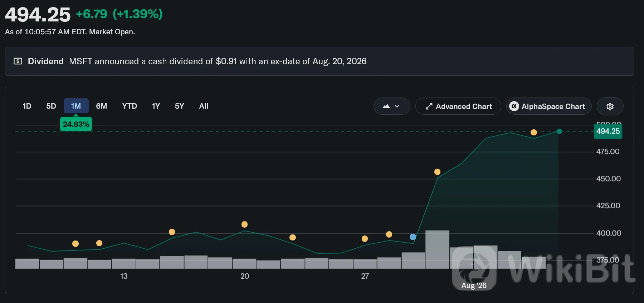Click the (+1.39%) percent change

coord(138,14)
